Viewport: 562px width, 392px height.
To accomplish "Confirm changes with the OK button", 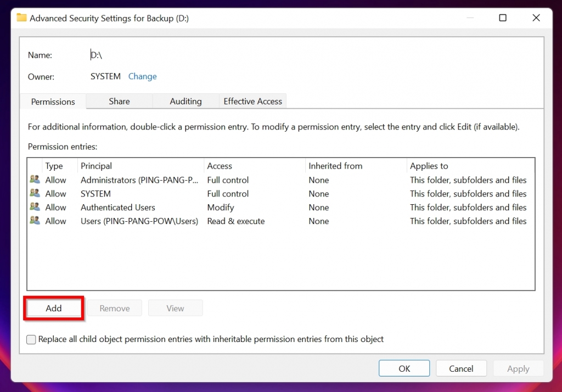I will pos(404,368).
